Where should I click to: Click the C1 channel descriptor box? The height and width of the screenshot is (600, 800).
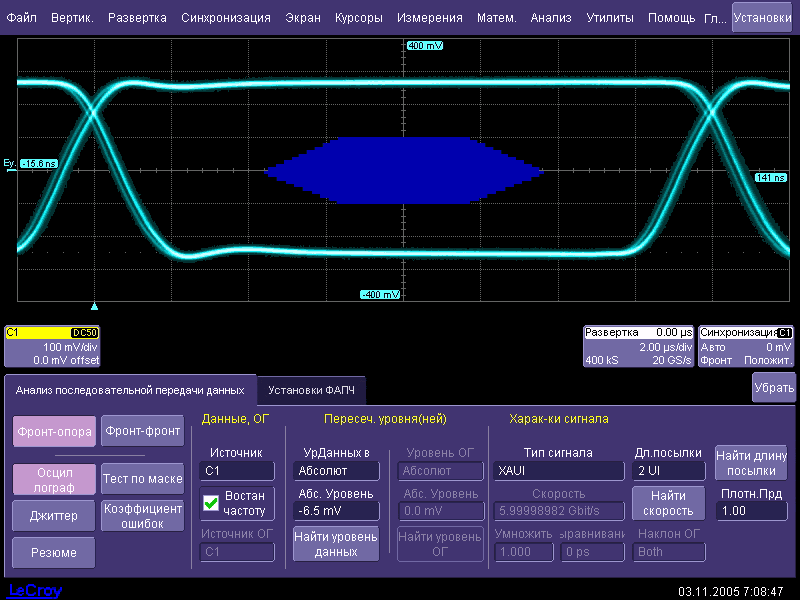(52, 346)
